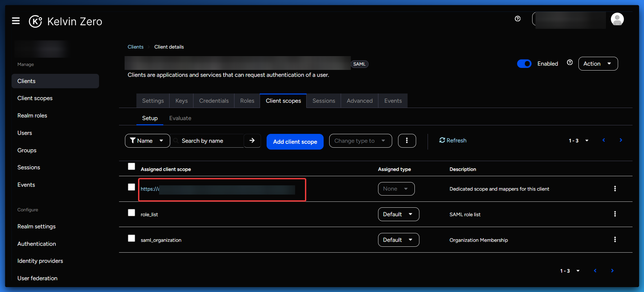Click the help icon beside Enabled toggle
Viewport: 644px width, 292px height.
coord(570,63)
